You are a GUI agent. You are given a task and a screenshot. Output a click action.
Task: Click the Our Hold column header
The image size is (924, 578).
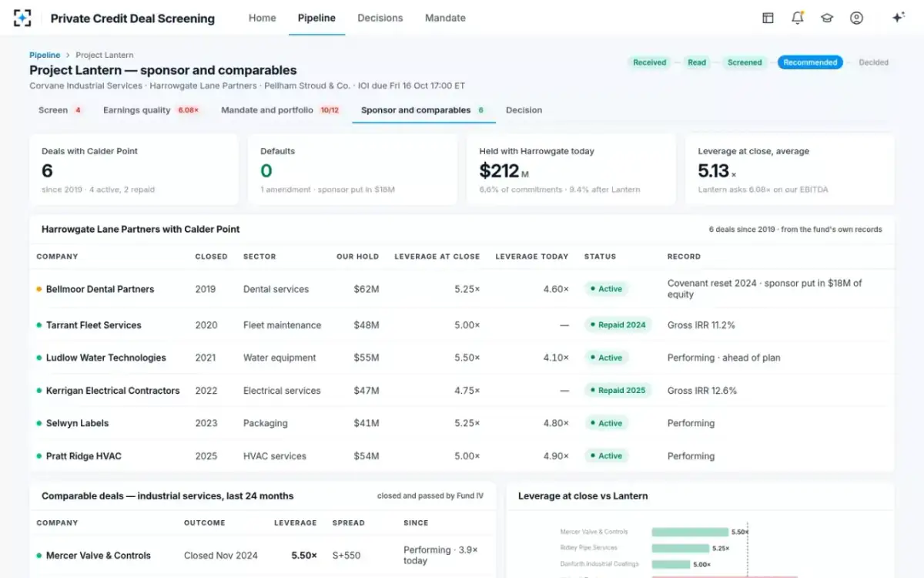tap(357, 257)
